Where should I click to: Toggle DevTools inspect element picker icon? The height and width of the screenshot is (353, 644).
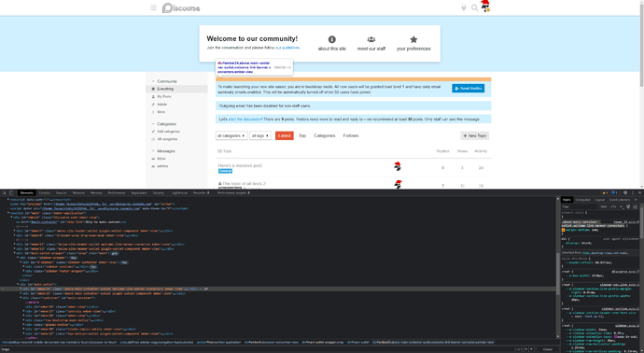(x=5, y=192)
